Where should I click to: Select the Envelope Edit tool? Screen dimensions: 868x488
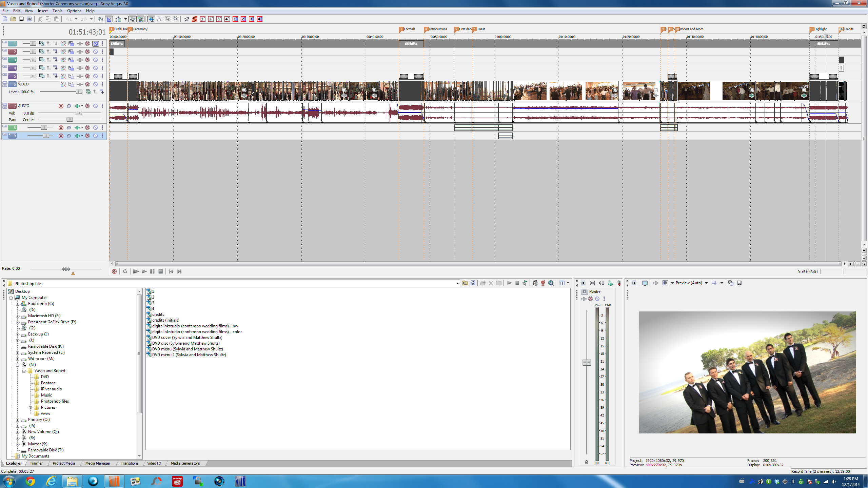pos(159,19)
